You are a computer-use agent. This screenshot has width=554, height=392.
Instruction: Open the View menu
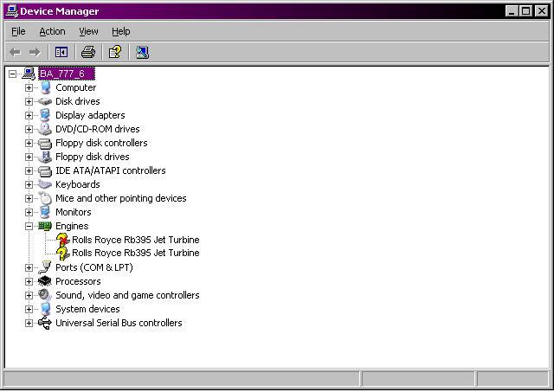point(88,31)
